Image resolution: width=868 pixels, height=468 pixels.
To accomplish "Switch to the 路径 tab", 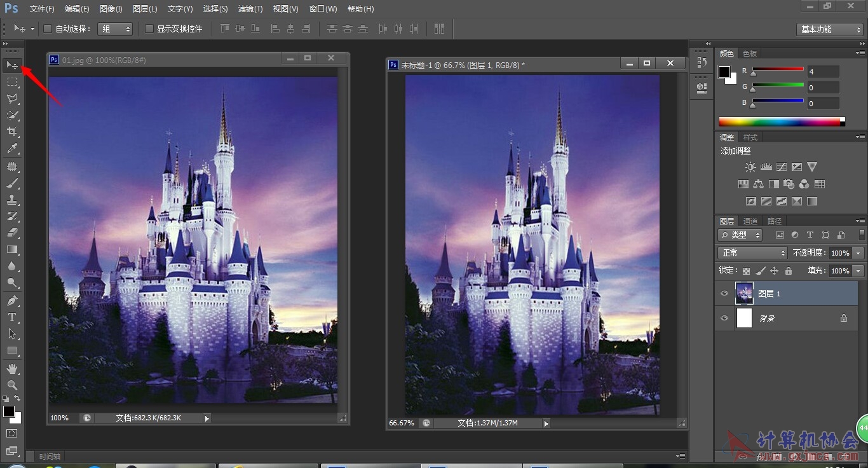I will (775, 221).
